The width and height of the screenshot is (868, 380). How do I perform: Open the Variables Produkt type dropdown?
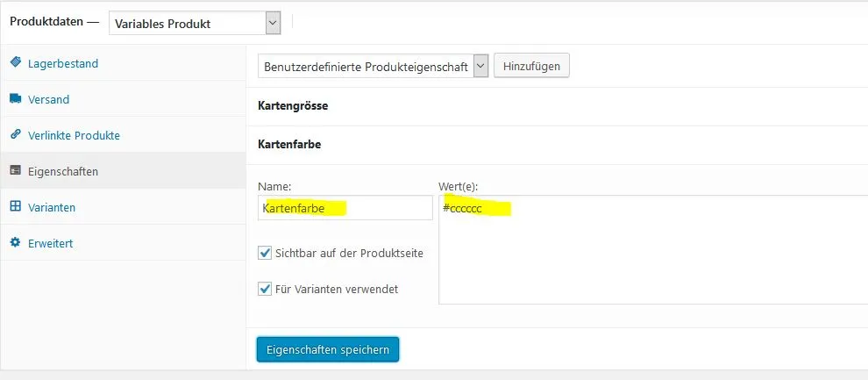pos(195,24)
